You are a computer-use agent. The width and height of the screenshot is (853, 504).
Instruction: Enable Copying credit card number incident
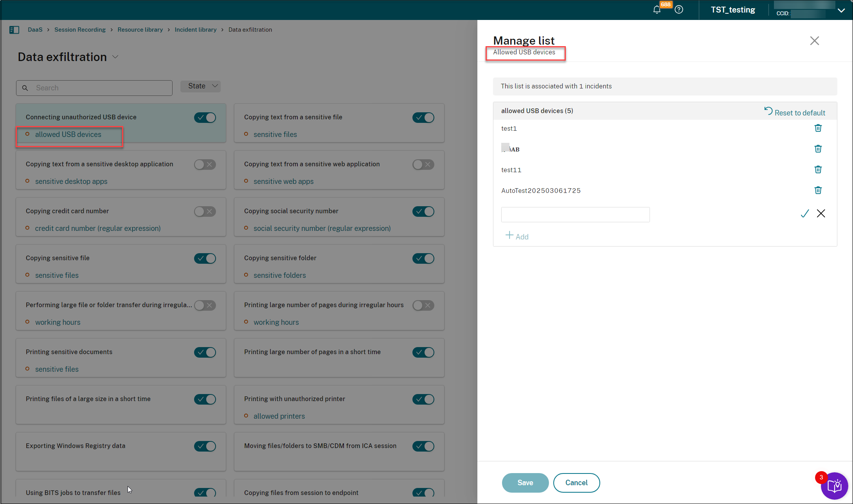205,211
